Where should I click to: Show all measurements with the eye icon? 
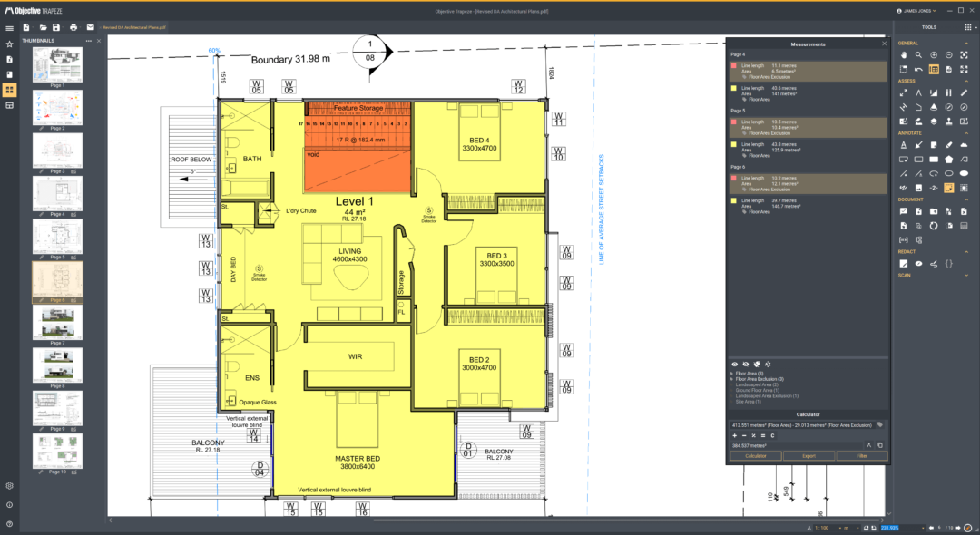coord(734,364)
